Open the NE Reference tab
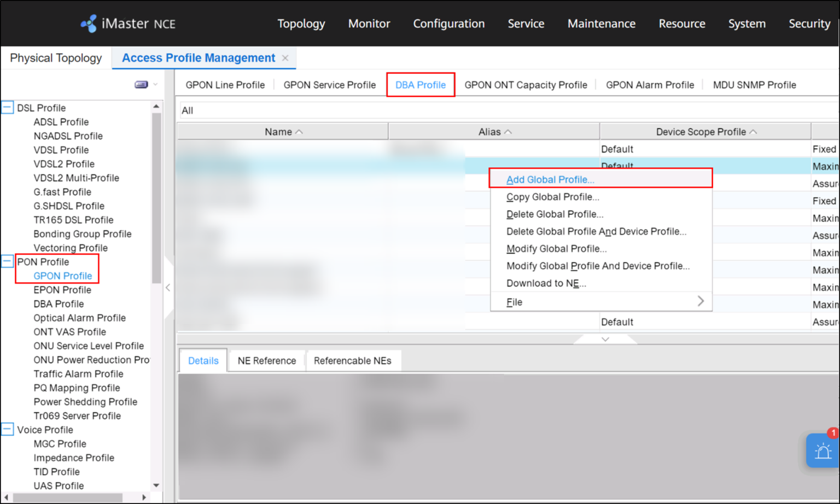This screenshot has width=840, height=504. coord(266,360)
